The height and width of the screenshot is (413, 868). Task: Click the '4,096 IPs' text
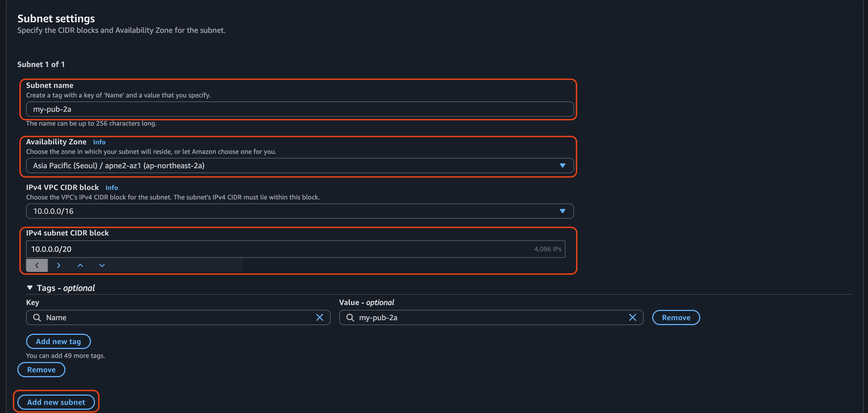[547, 249]
